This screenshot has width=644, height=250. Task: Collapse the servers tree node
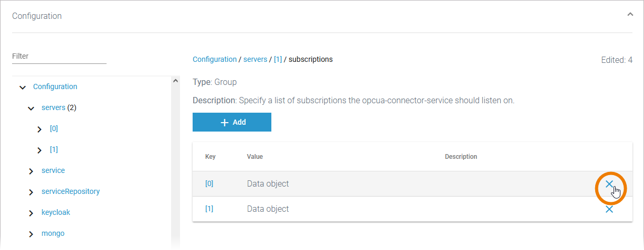31,108
